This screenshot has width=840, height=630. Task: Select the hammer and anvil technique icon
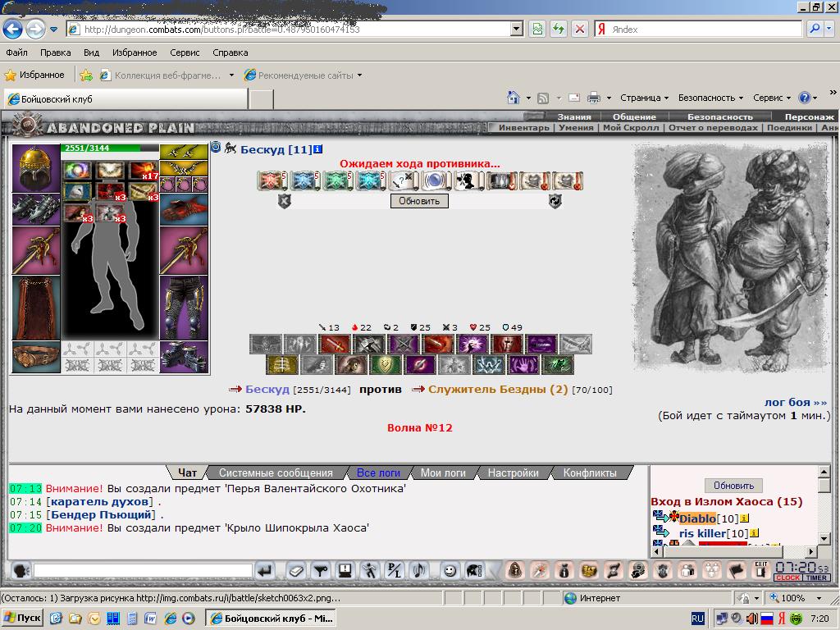(x=369, y=344)
